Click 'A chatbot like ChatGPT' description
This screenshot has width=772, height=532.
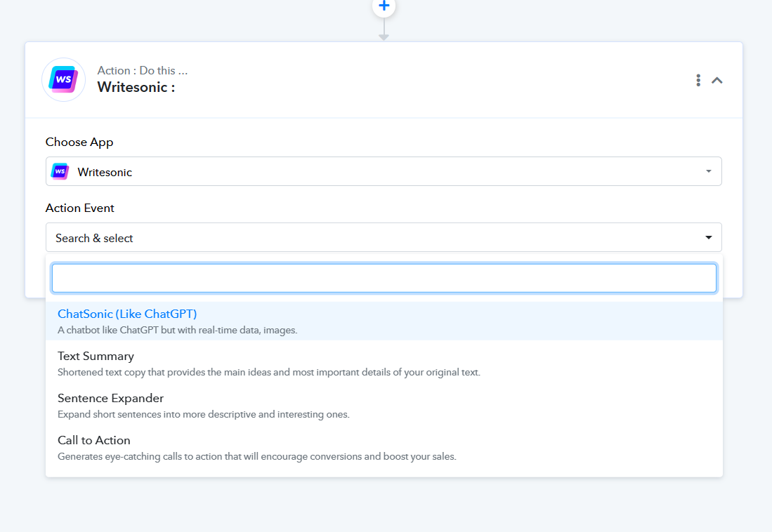pos(177,331)
